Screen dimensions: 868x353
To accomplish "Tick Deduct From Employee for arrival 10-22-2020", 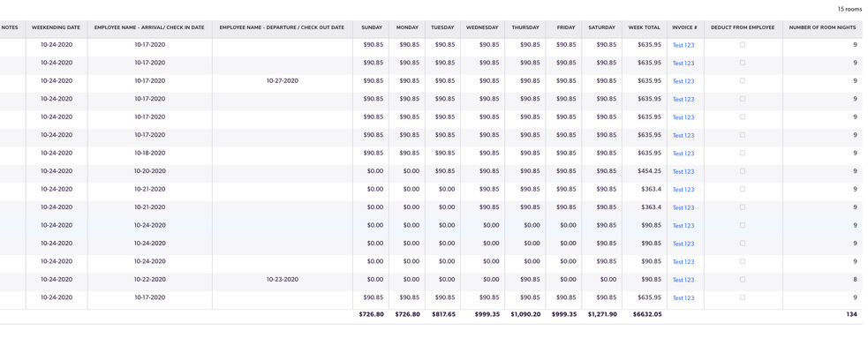I will [x=743, y=280].
